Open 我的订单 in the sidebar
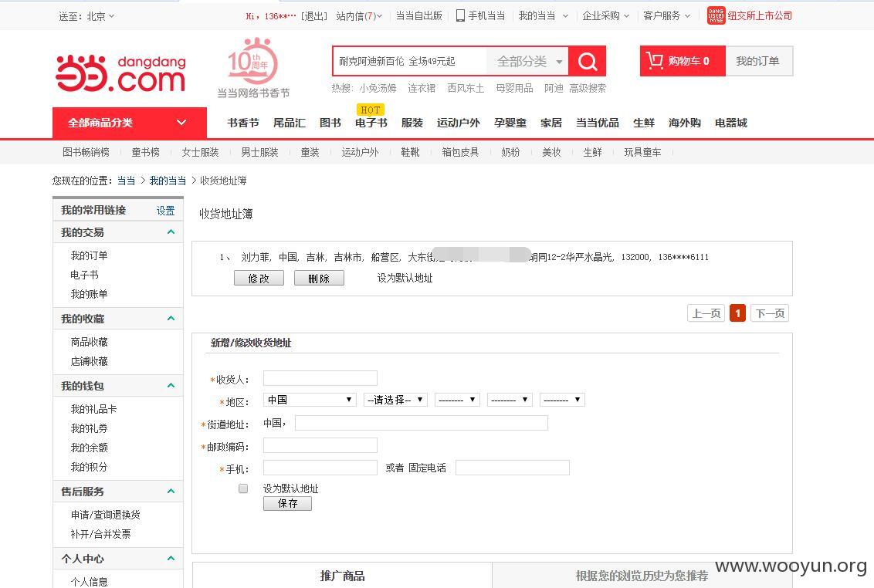This screenshot has width=874, height=588. [x=90, y=255]
